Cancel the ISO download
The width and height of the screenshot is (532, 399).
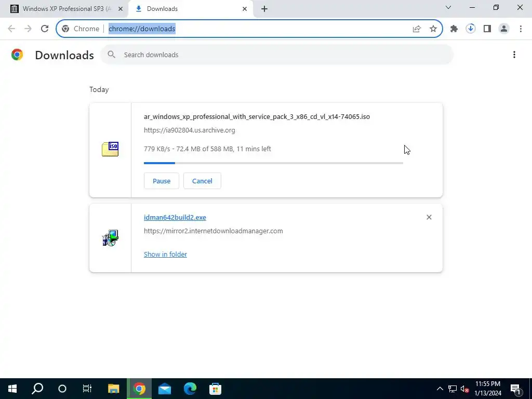pos(202,181)
